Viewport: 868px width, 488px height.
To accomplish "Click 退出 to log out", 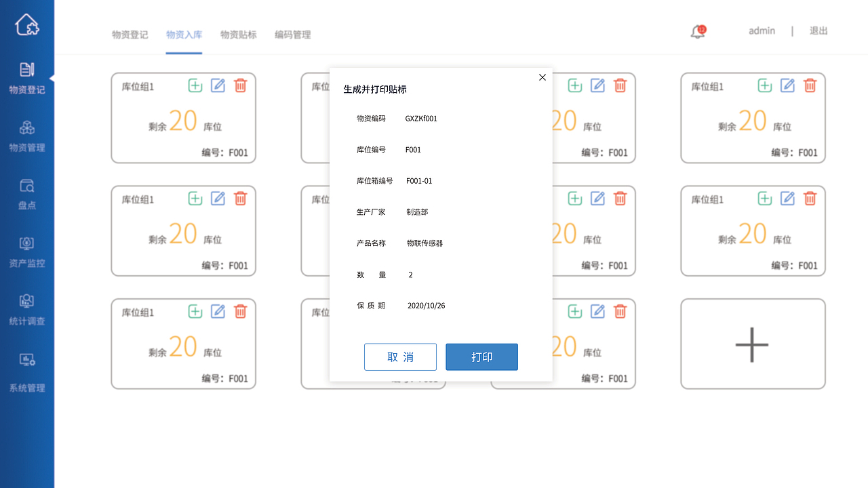I will pyautogui.click(x=818, y=30).
